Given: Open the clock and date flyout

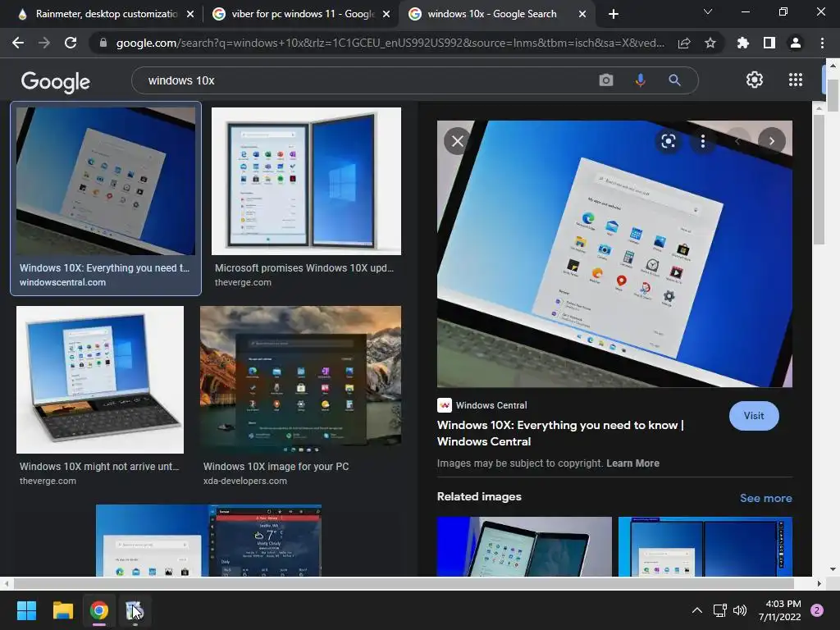Looking at the screenshot, I should point(779,610).
